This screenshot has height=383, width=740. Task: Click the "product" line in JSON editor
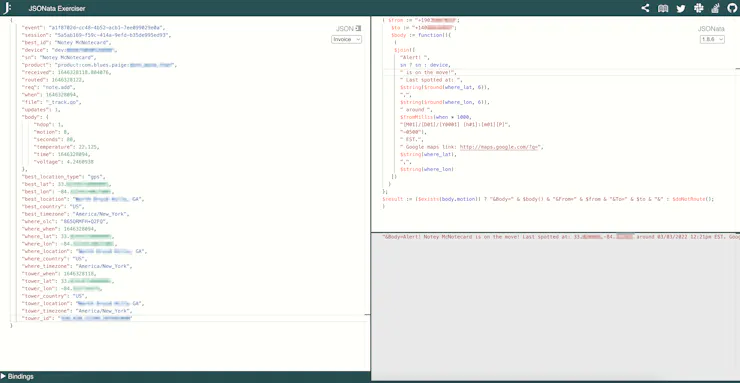(x=100, y=65)
